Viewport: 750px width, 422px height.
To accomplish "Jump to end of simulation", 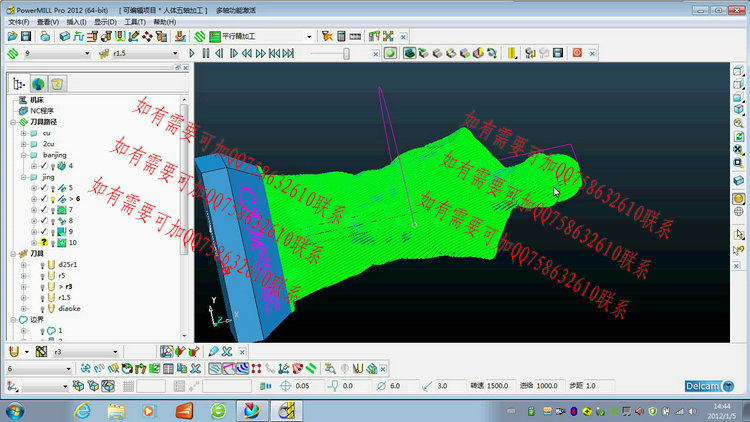I will 288,53.
